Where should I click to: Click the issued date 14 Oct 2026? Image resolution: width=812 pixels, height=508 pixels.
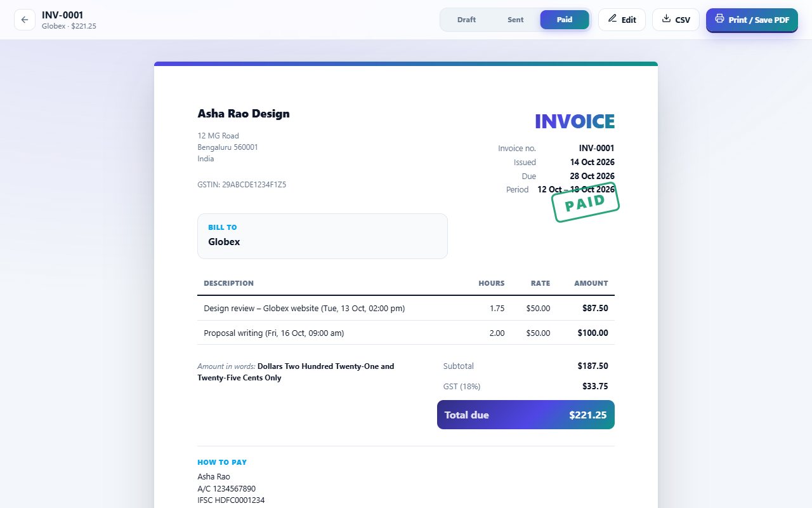(x=593, y=162)
